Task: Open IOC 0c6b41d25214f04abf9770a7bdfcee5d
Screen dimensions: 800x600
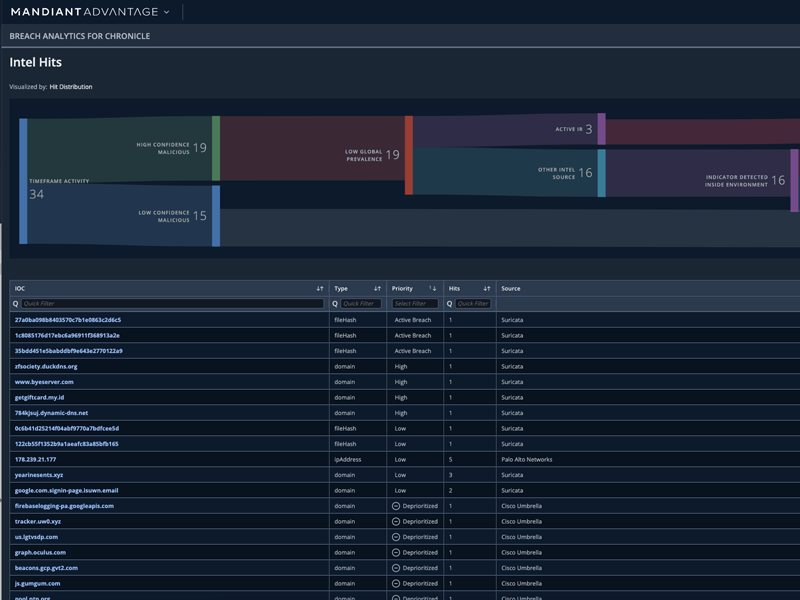Action: point(67,429)
